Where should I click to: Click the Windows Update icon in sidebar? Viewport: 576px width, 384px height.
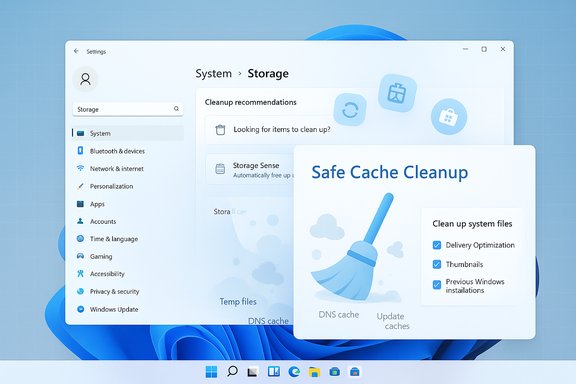(80, 309)
